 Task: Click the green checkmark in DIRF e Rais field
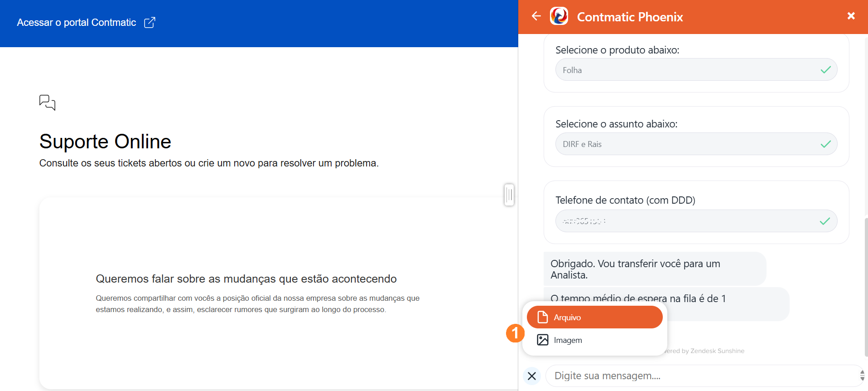pos(825,144)
